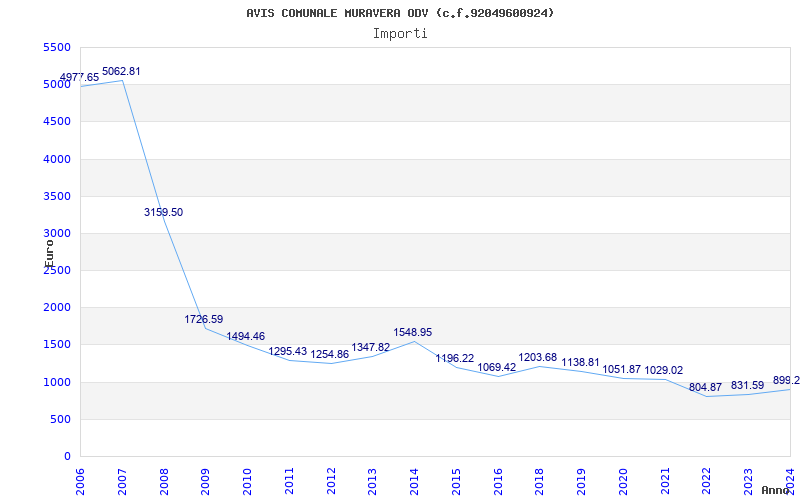
Task: Click the 1000 y-axis tick label
Action: click(57, 382)
